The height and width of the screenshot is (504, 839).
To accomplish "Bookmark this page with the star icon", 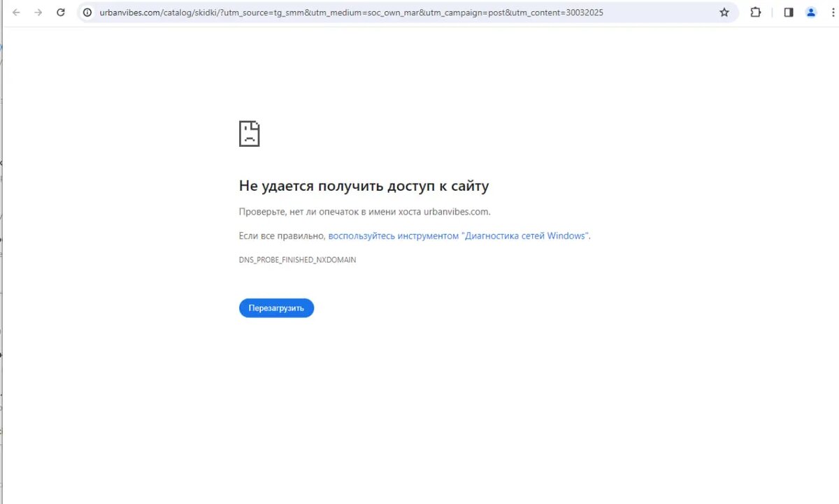I will (724, 13).
